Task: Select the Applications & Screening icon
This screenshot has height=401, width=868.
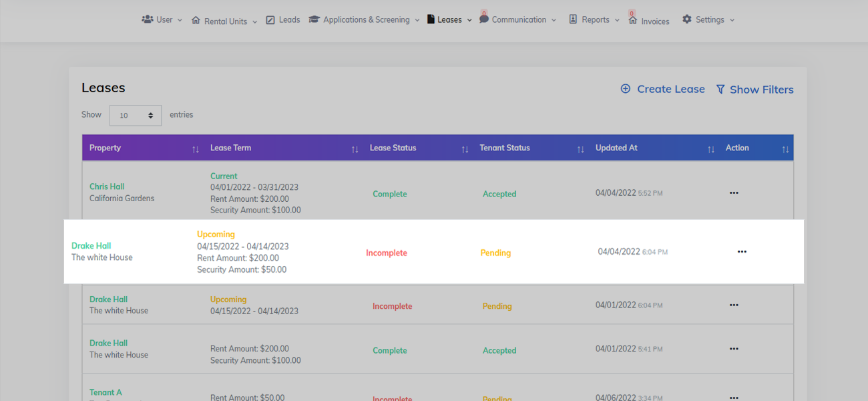Action: [314, 19]
